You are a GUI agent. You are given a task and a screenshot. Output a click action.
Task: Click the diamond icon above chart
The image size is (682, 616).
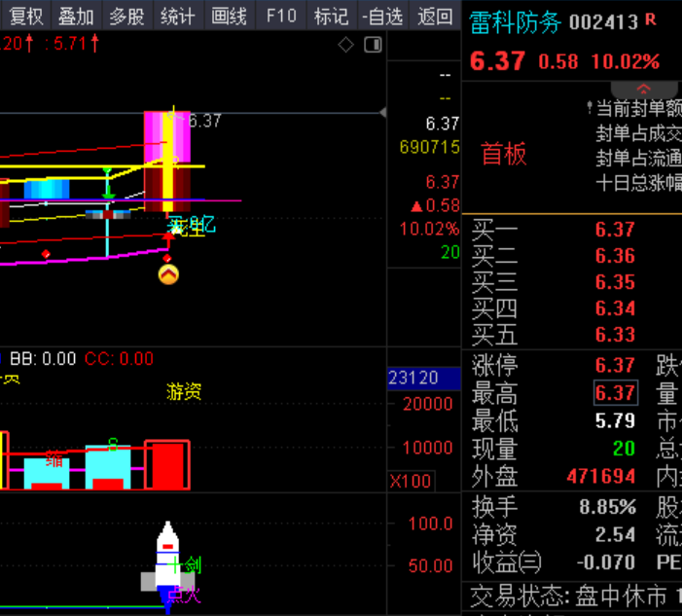point(345,45)
